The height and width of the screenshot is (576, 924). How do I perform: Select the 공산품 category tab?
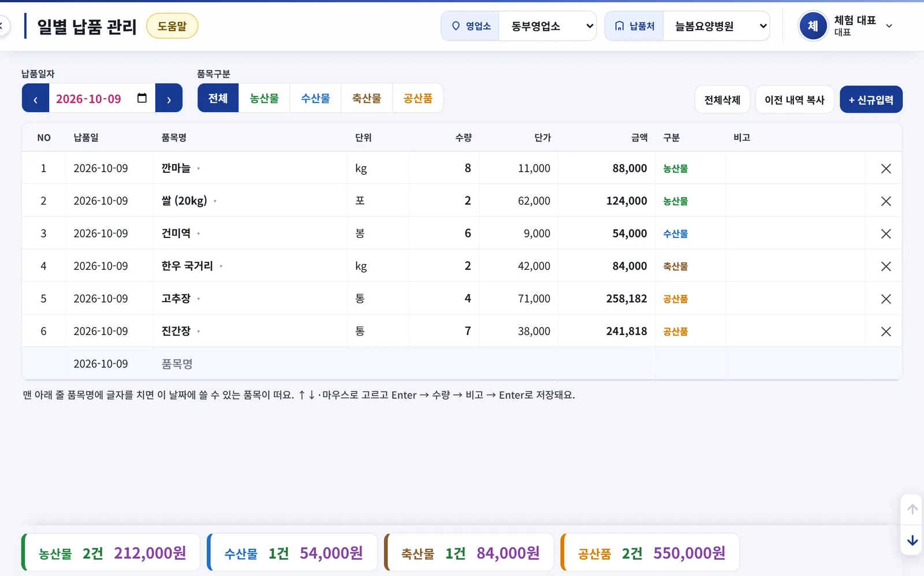click(418, 98)
